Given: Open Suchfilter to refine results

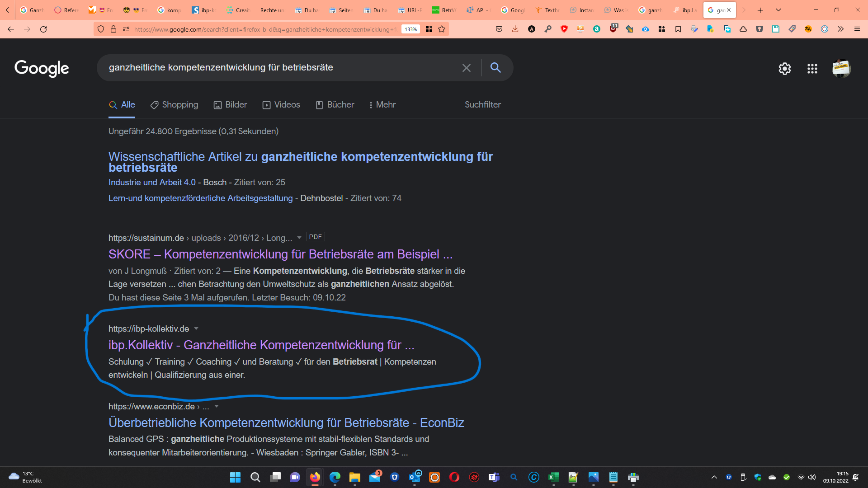Looking at the screenshot, I should point(482,104).
